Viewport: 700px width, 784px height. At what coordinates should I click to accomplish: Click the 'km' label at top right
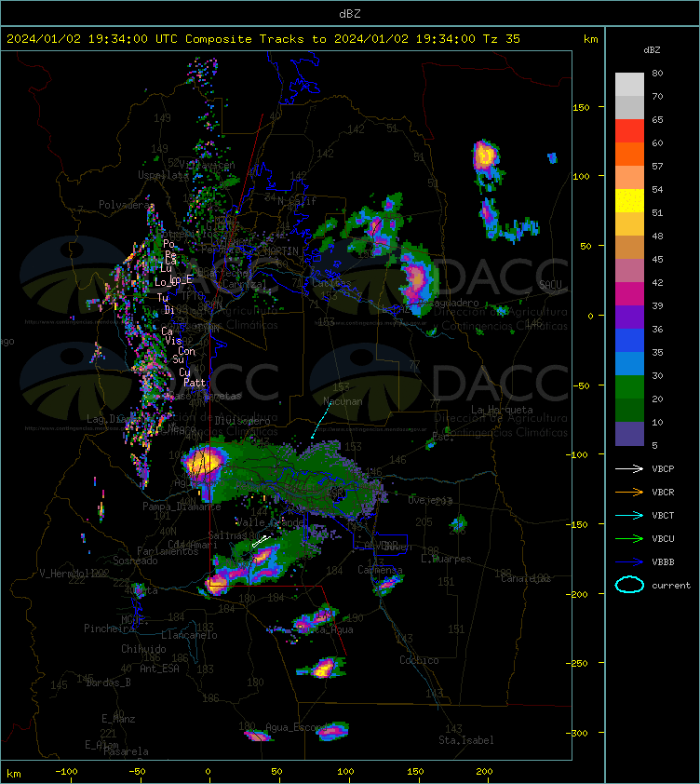point(590,38)
